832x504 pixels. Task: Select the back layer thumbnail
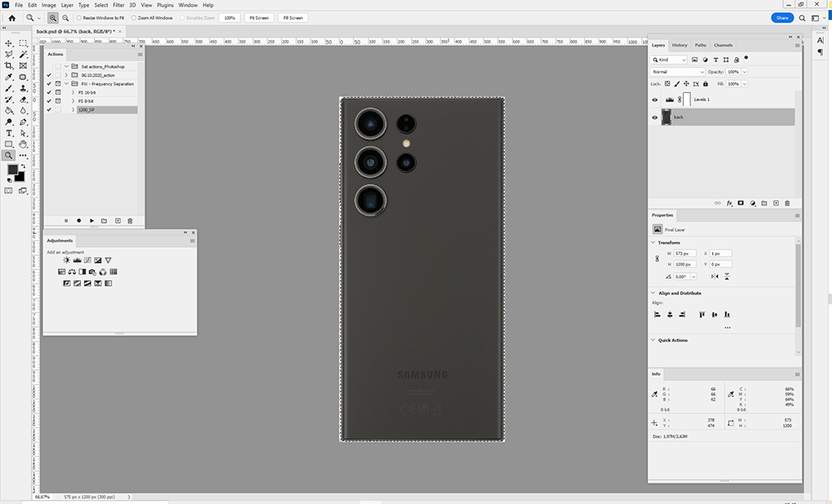coord(666,117)
